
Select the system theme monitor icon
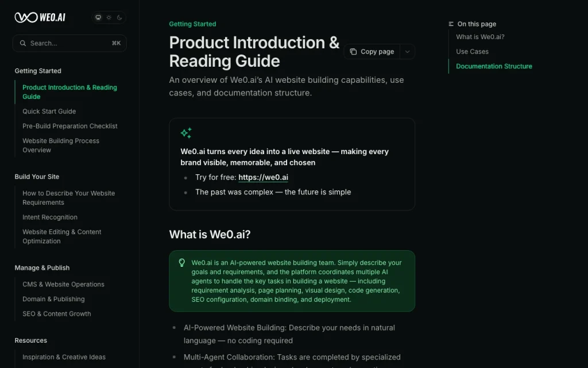tap(98, 17)
